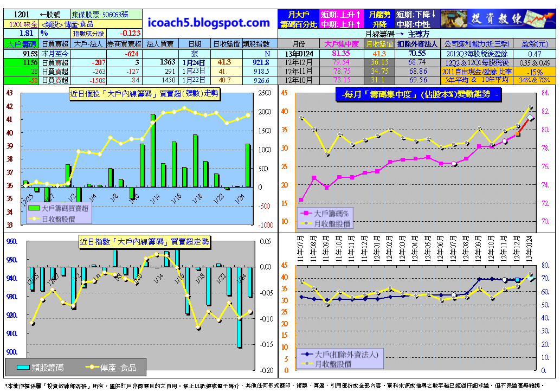Click the magenta 短期:上升↑ indicator
560x392 pixels.
[x=341, y=14]
